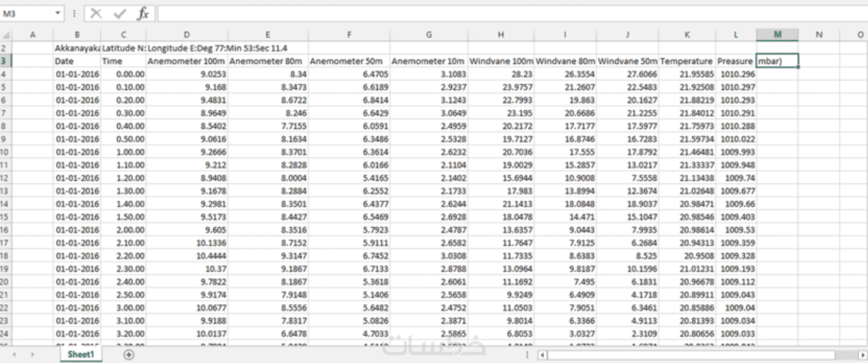This screenshot has width=868, height=363.
Task: Click cell with value 9.0253
Action: (x=186, y=74)
